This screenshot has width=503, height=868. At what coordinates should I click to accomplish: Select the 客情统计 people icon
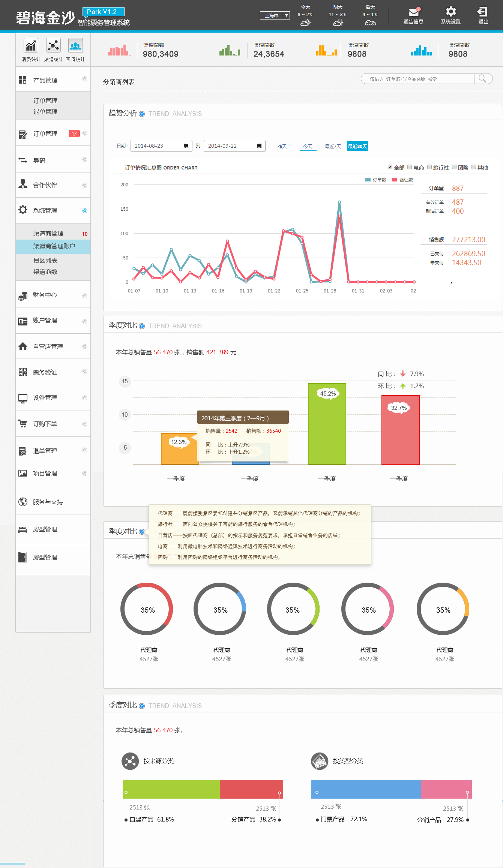(x=75, y=46)
